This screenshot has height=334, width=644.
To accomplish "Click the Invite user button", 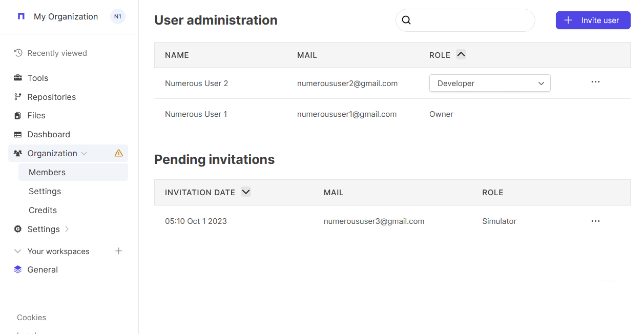I will click(593, 20).
